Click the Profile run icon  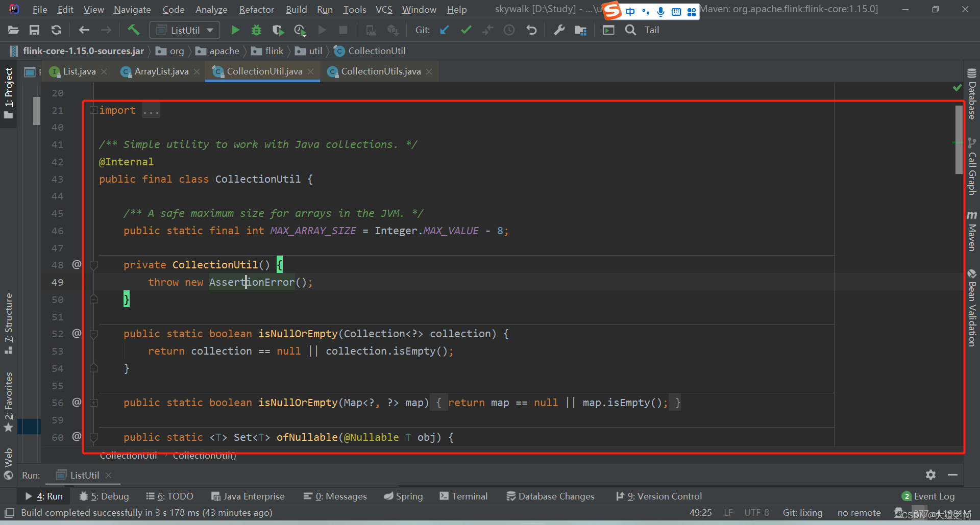(x=300, y=30)
